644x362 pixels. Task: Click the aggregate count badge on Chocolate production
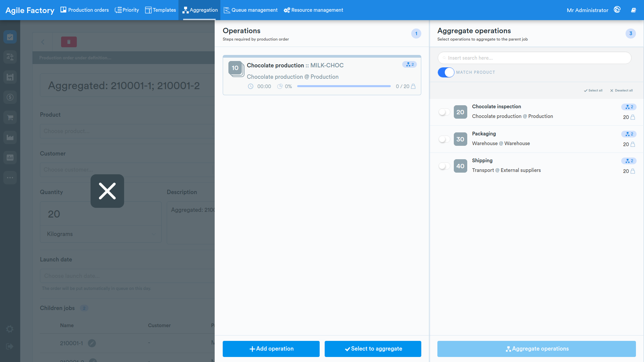click(x=410, y=64)
